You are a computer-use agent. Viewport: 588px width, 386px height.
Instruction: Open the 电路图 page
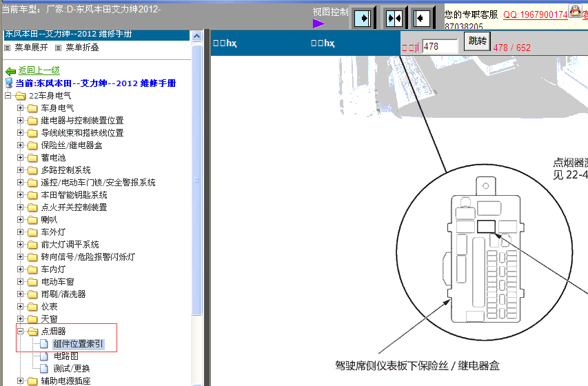(65, 356)
